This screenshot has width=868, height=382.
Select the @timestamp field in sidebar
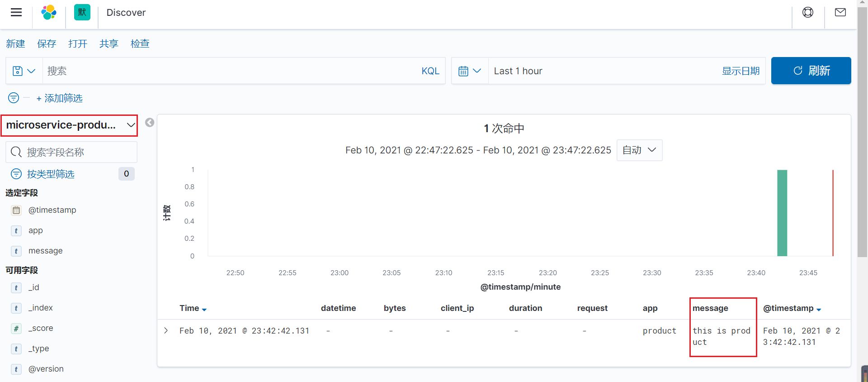(x=52, y=210)
